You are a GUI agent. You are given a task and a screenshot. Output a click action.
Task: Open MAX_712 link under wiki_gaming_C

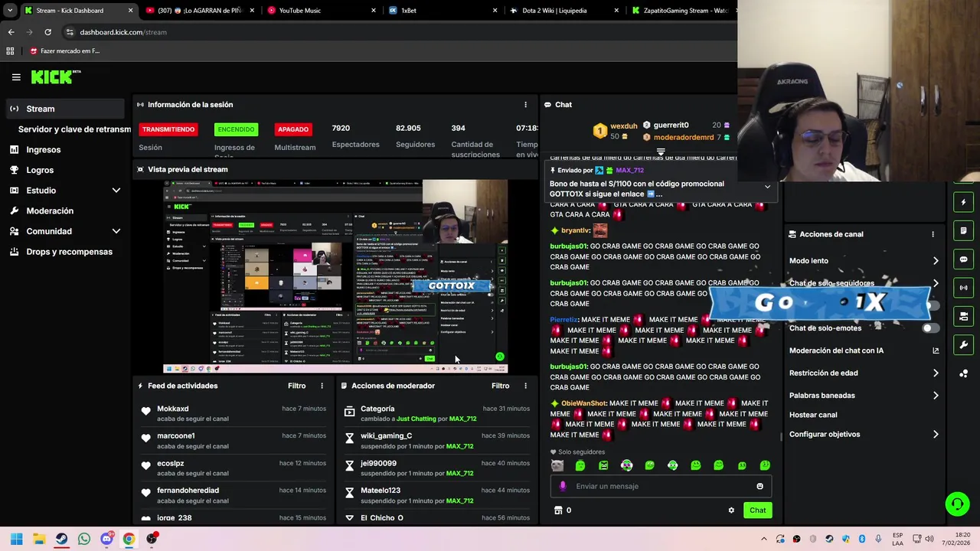pyautogui.click(x=459, y=446)
